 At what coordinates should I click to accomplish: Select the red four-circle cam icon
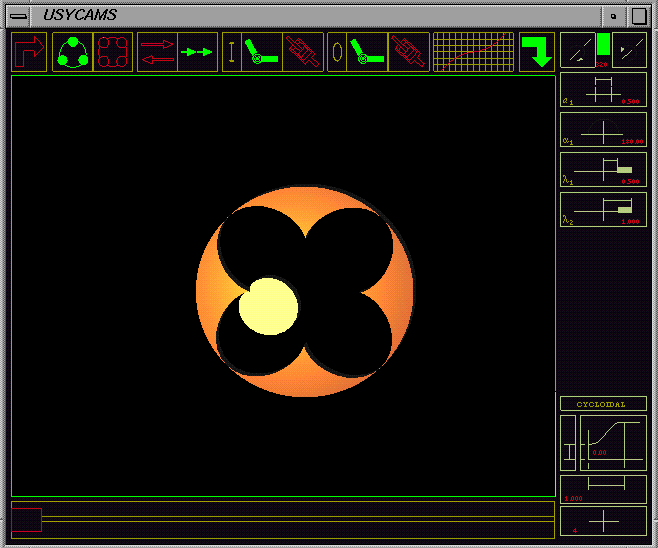(x=112, y=52)
